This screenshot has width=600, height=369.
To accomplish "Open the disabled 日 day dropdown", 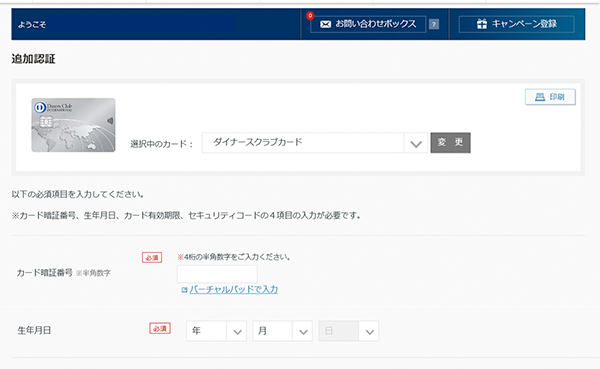I will click(349, 331).
